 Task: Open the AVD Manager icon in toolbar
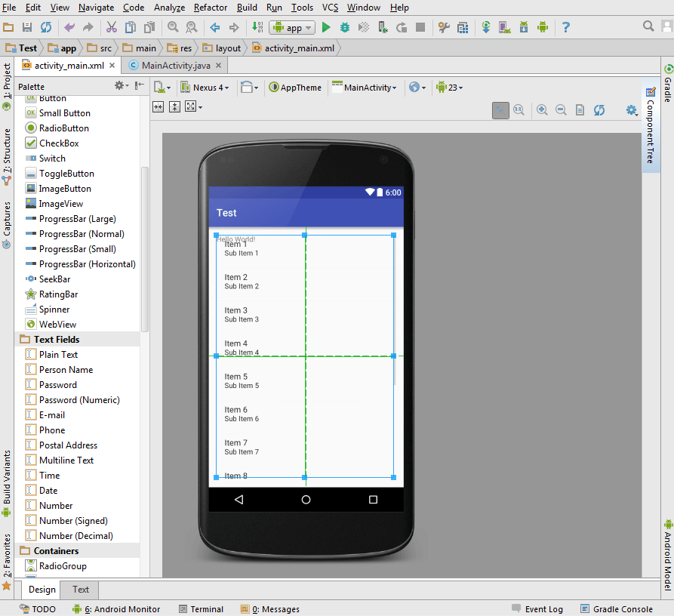point(505,27)
